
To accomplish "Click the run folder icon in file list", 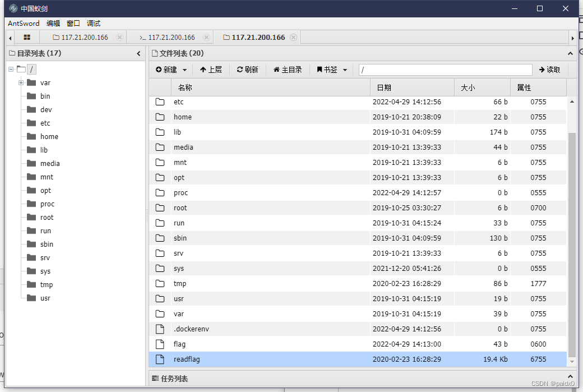I will 160,223.
